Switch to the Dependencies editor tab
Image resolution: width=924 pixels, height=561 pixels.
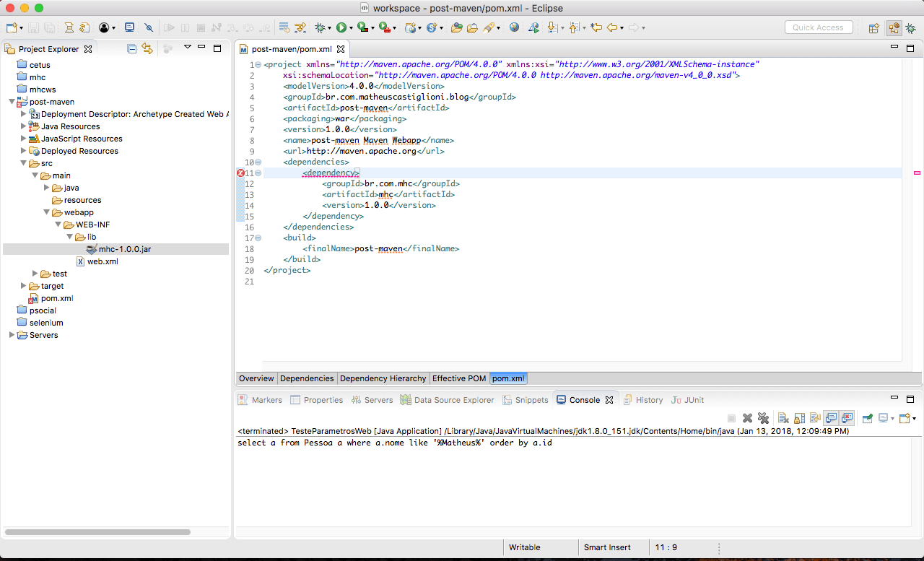[x=307, y=378]
